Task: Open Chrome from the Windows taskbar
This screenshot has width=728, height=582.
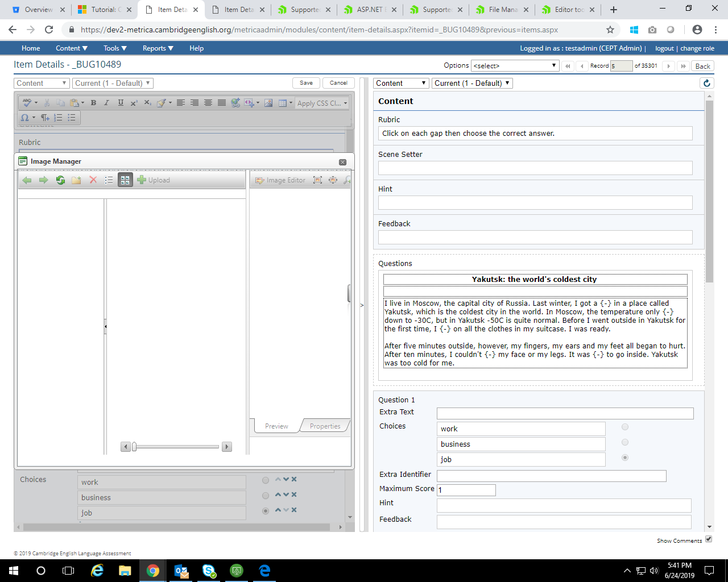Action: coord(153,571)
